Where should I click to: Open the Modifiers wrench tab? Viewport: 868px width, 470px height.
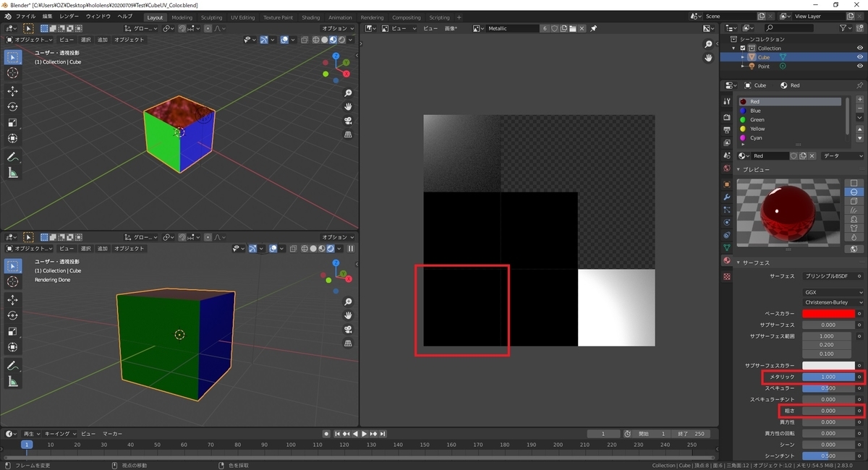[726, 197]
